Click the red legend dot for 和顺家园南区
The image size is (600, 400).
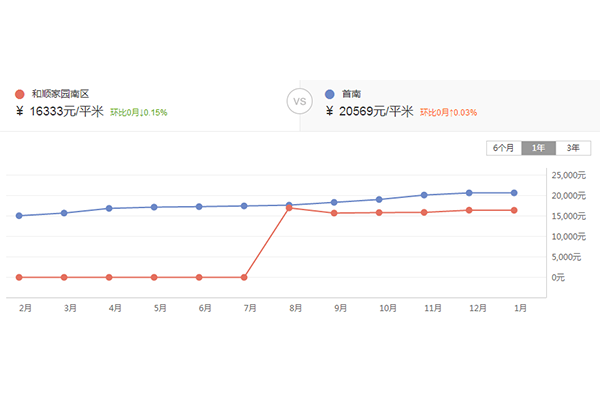20,94
